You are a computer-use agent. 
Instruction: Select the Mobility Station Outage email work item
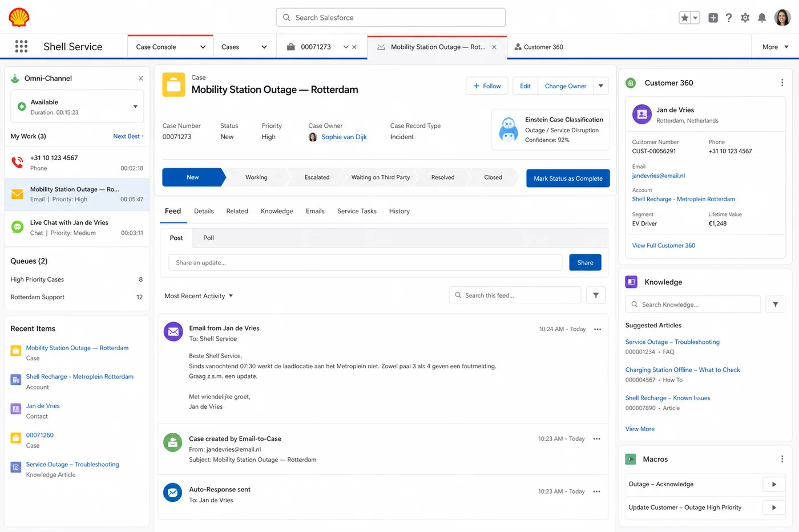coord(77,194)
